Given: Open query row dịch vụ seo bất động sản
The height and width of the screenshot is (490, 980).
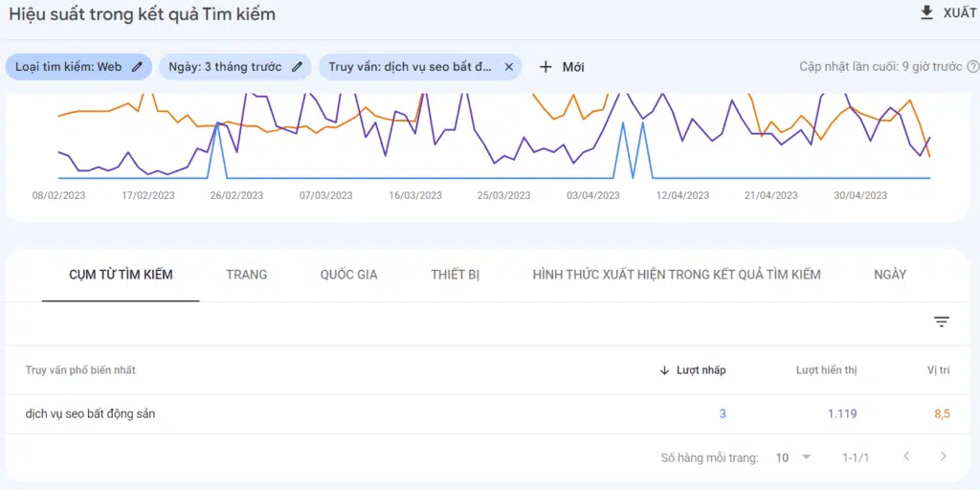Looking at the screenshot, I should (x=90, y=413).
